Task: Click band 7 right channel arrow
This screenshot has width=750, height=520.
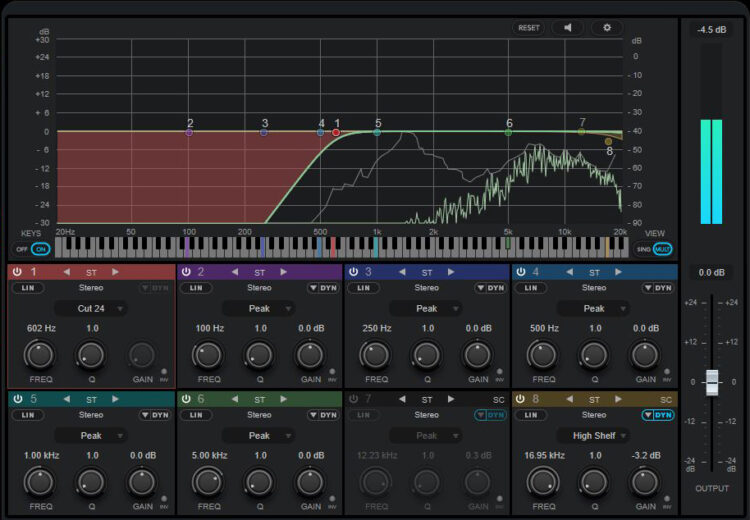Action: (451, 399)
